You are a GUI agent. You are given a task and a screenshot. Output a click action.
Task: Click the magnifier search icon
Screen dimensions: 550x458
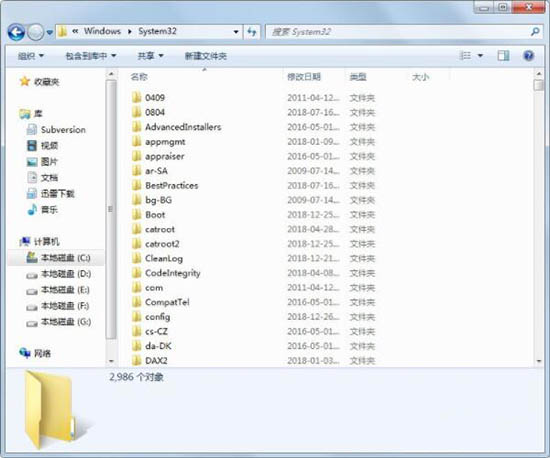point(535,32)
